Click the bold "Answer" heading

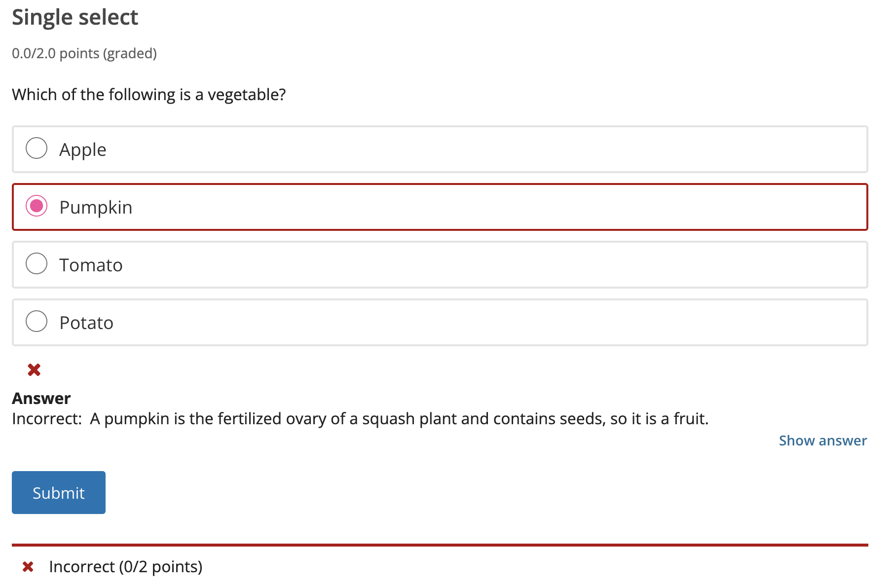pyautogui.click(x=41, y=398)
